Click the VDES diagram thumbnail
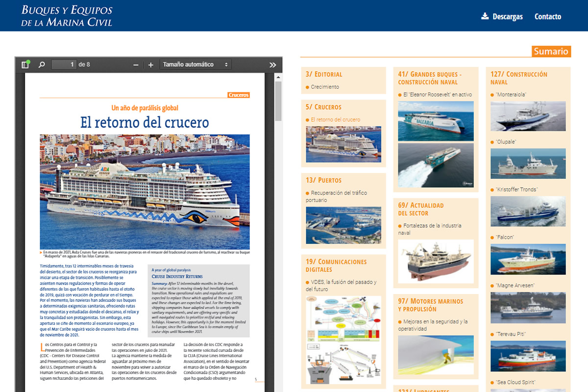Screen dimensions: 588x392 (x=343, y=340)
